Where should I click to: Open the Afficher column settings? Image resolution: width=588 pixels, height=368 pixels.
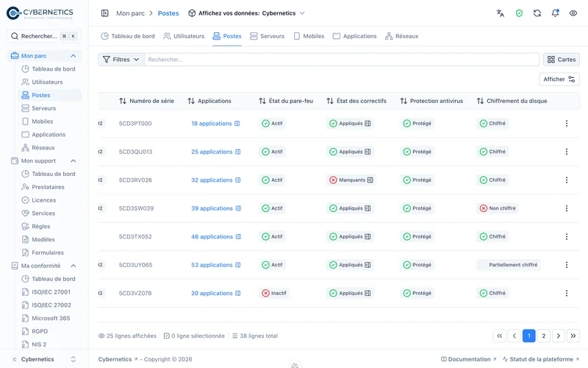point(559,79)
